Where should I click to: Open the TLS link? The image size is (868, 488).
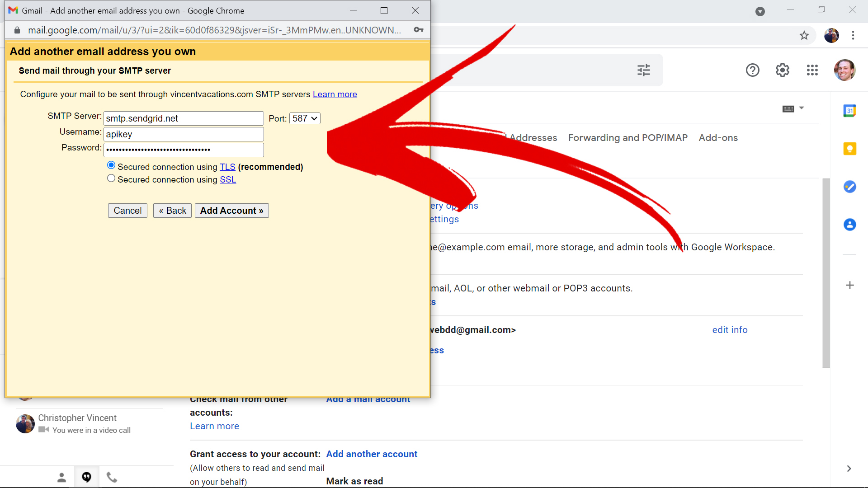tap(227, 167)
